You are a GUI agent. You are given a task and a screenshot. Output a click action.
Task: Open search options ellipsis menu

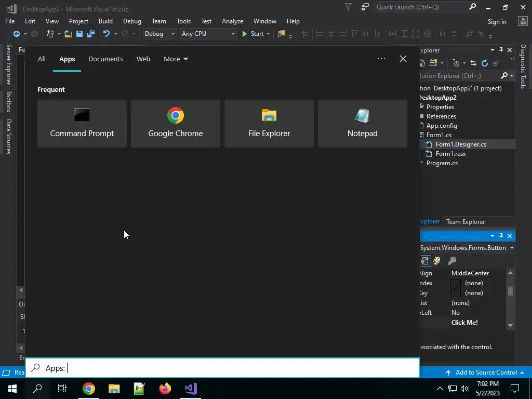pos(381,59)
